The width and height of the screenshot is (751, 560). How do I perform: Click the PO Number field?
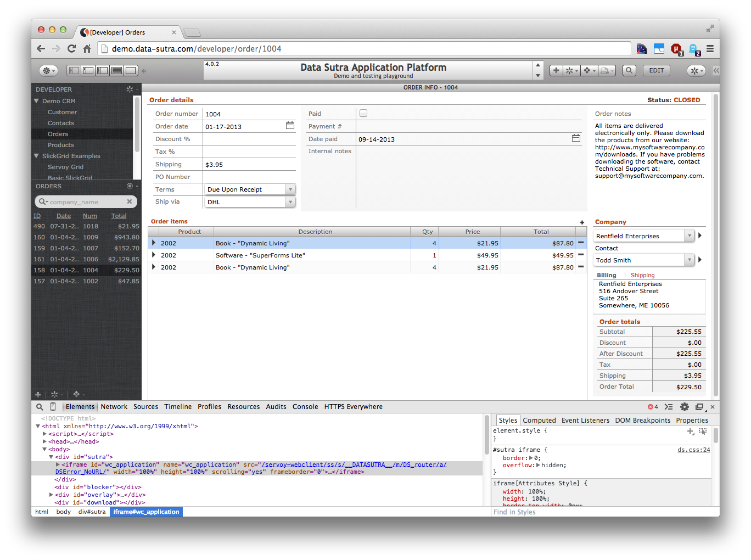tap(250, 177)
